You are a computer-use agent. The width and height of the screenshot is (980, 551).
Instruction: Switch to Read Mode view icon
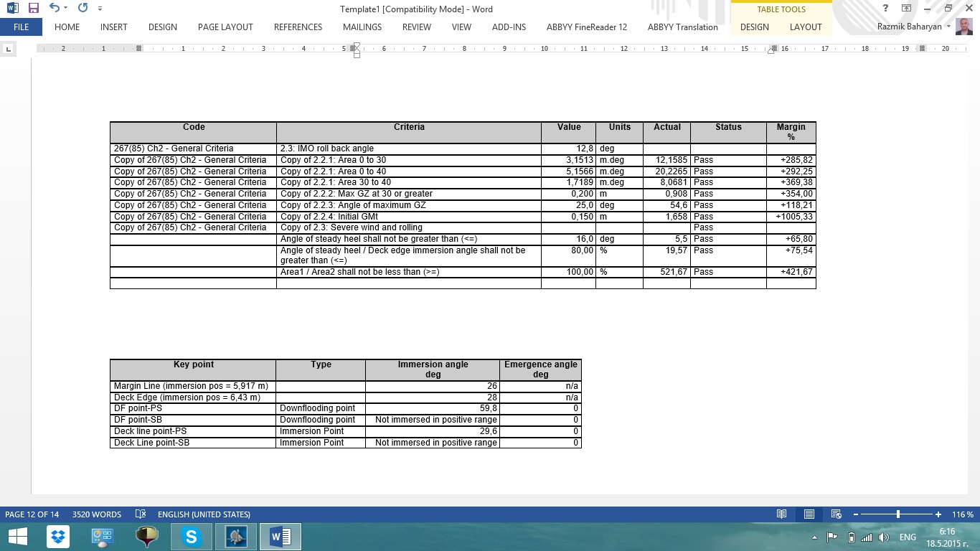[x=782, y=514]
